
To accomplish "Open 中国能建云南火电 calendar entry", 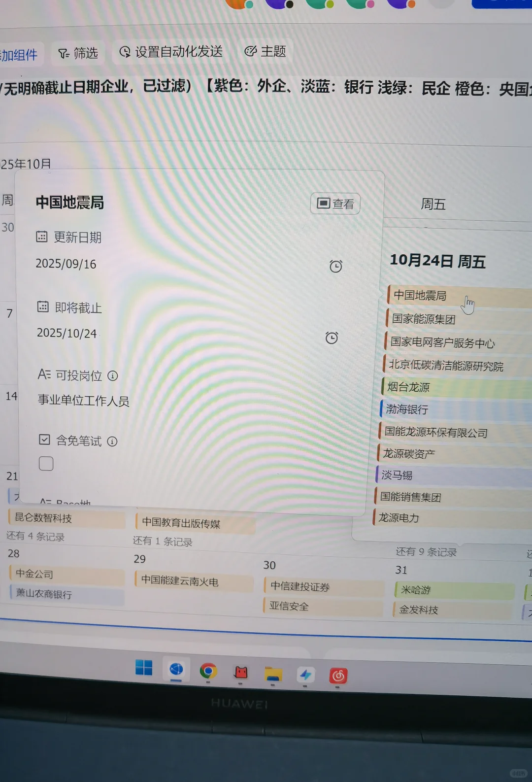I will [x=194, y=581].
